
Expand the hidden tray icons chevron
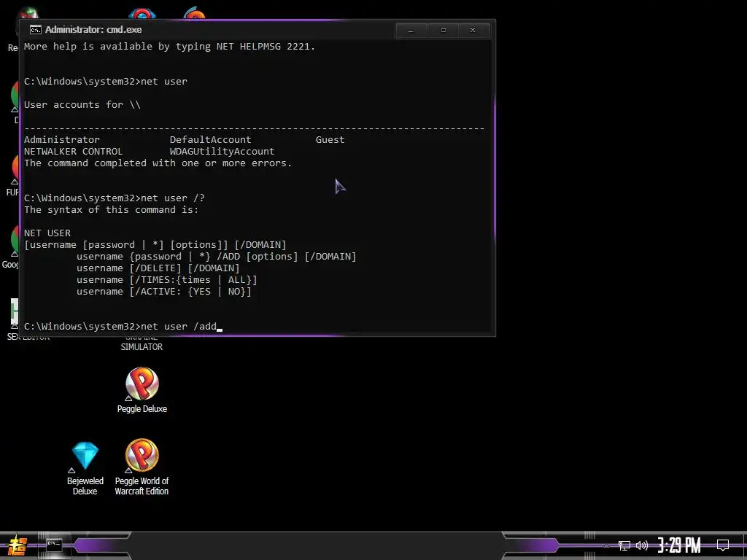(606, 545)
